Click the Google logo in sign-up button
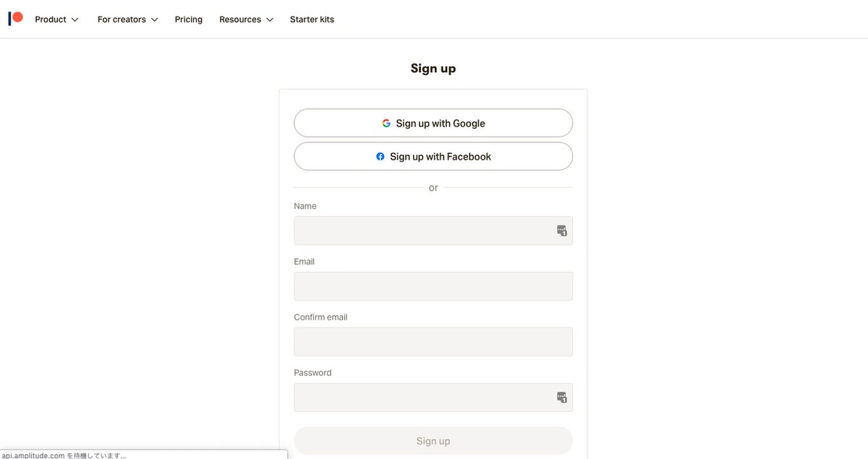 (386, 124)
